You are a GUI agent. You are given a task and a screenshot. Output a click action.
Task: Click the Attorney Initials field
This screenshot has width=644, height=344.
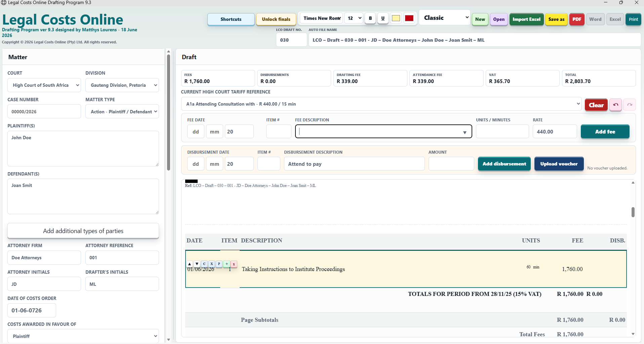point(44,284)
